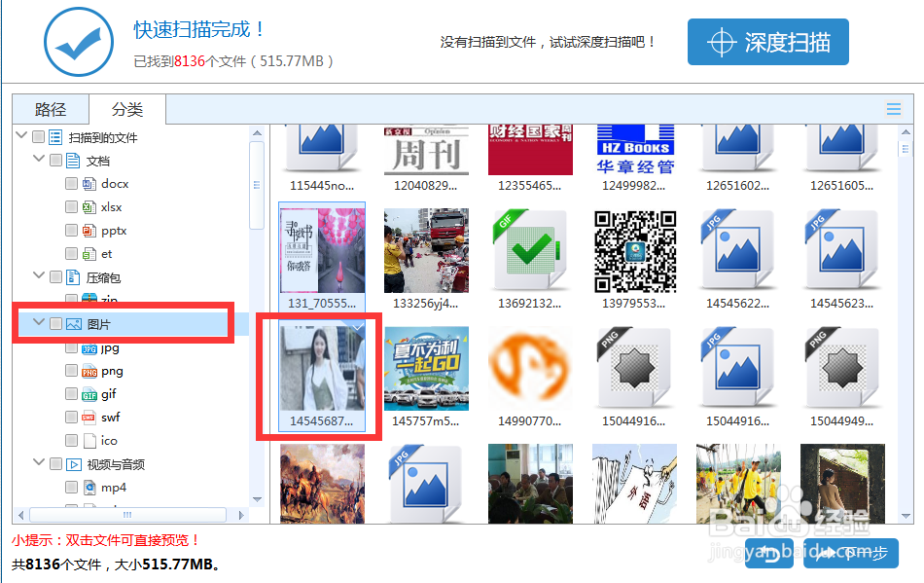
Task: Tick the pptx checkbox
Action: click(71, 230)
